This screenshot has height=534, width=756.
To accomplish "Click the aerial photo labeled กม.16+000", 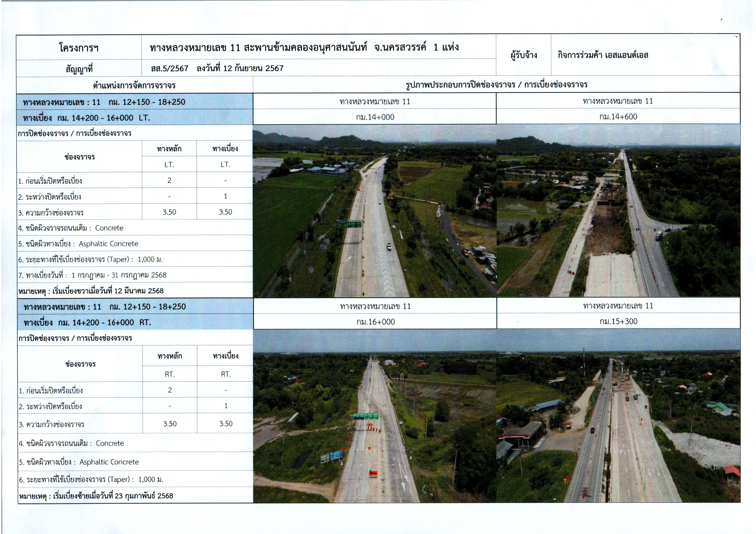I will 375,415.
